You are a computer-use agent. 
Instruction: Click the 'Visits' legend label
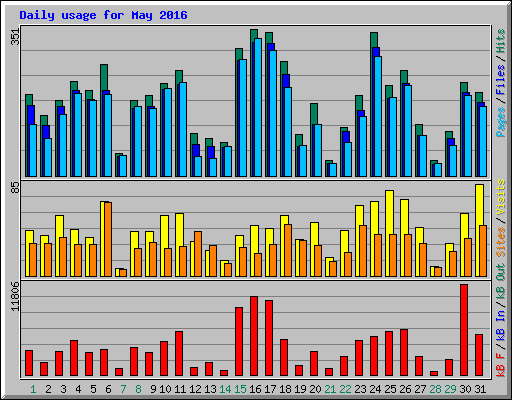click(x=501, y=197)
